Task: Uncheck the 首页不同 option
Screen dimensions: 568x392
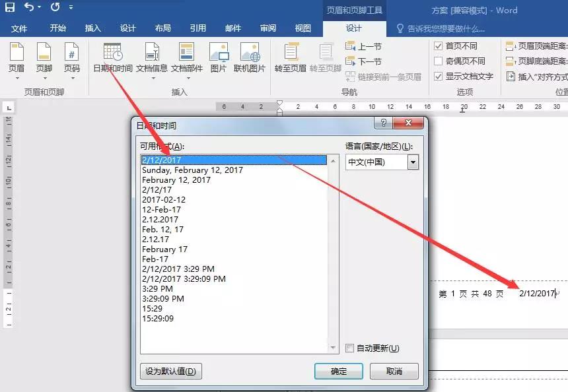Action: coord(439,46)
